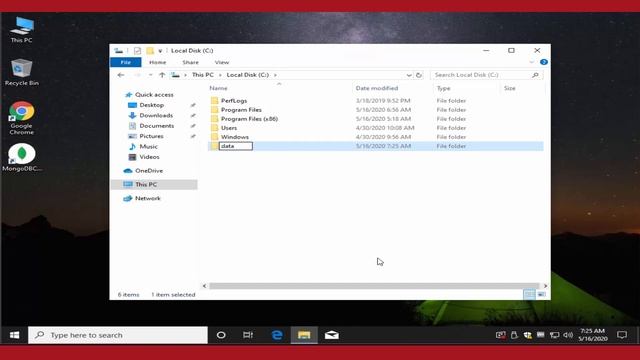This screenshot has height=360, width=640.
Task: Open This PC desktop icon
Action: click(x=22, y=29)
